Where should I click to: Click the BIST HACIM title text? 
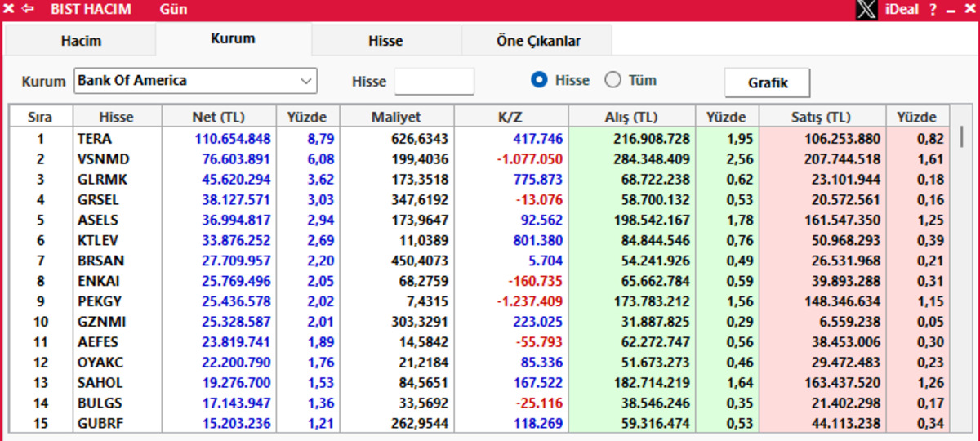point(91,10)
